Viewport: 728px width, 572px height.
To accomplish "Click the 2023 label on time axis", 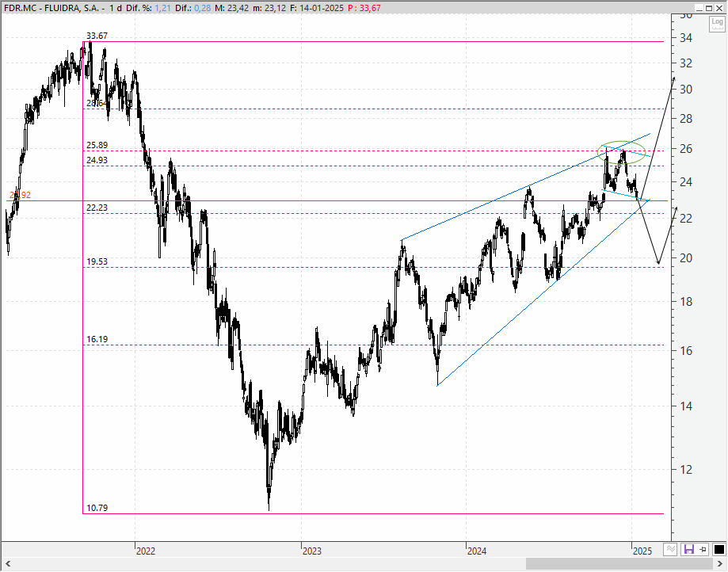I will pos(311,551).
